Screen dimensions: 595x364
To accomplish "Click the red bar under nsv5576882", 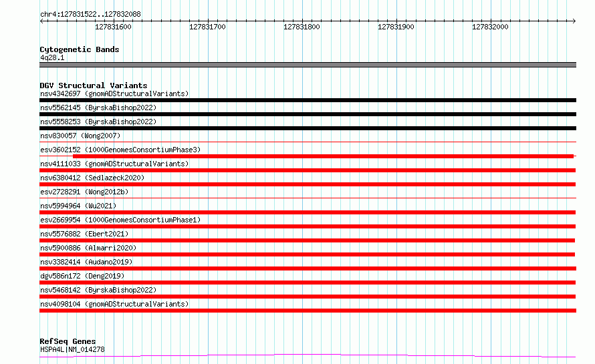I will pos(308,240).
